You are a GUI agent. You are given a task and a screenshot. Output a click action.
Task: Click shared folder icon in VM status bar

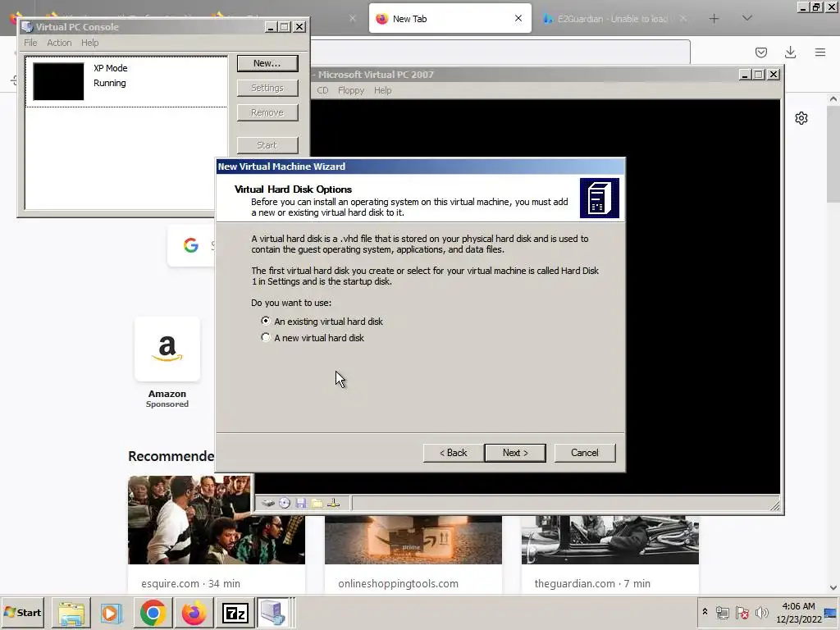pos(317,503)
